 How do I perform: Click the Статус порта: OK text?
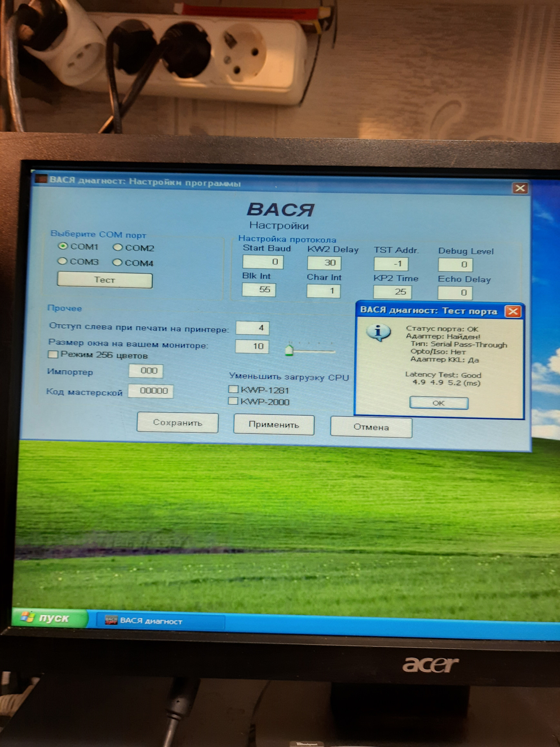(442, 329)
